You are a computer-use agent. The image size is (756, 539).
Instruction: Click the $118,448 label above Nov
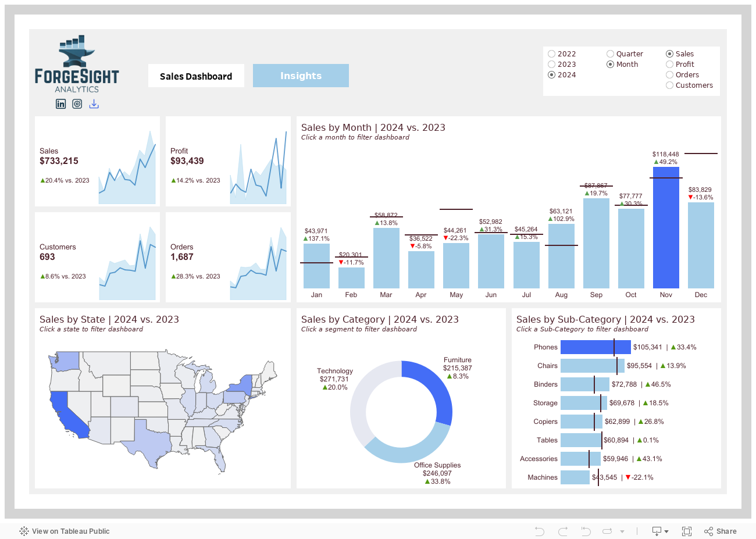pyautogui.click(x=666, y=155)
